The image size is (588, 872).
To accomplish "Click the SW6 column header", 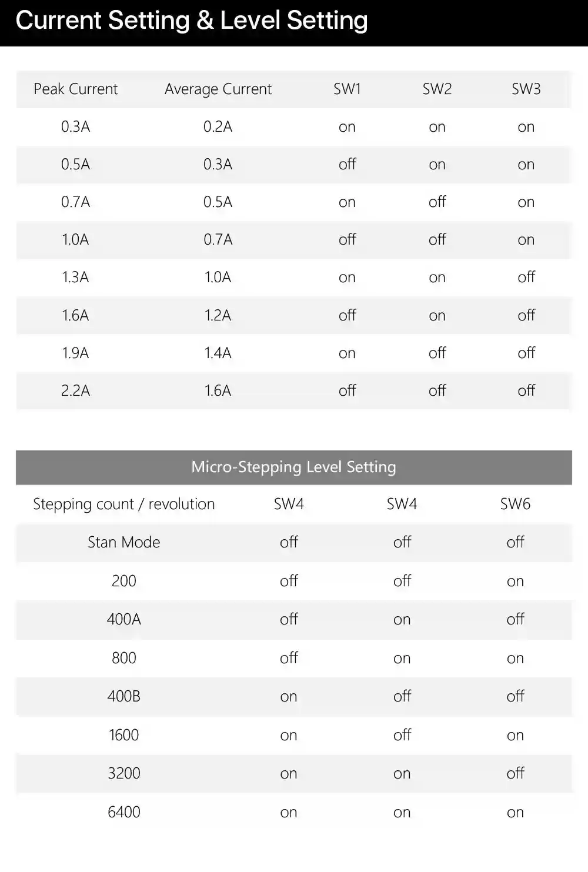I will [515, 504].
